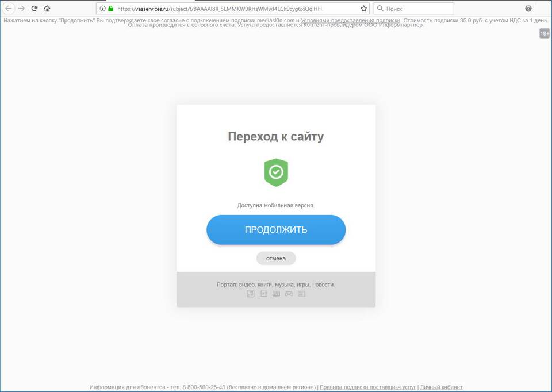The height and width of the screenshot is (392, 552).
Task: Go to the home page icon
Action: coord(47,9)
